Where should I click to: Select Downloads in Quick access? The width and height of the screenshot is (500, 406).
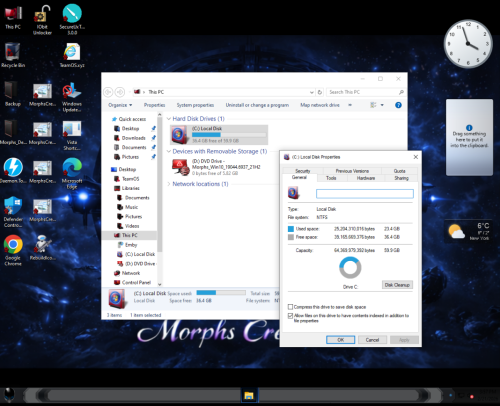point(134,138)
